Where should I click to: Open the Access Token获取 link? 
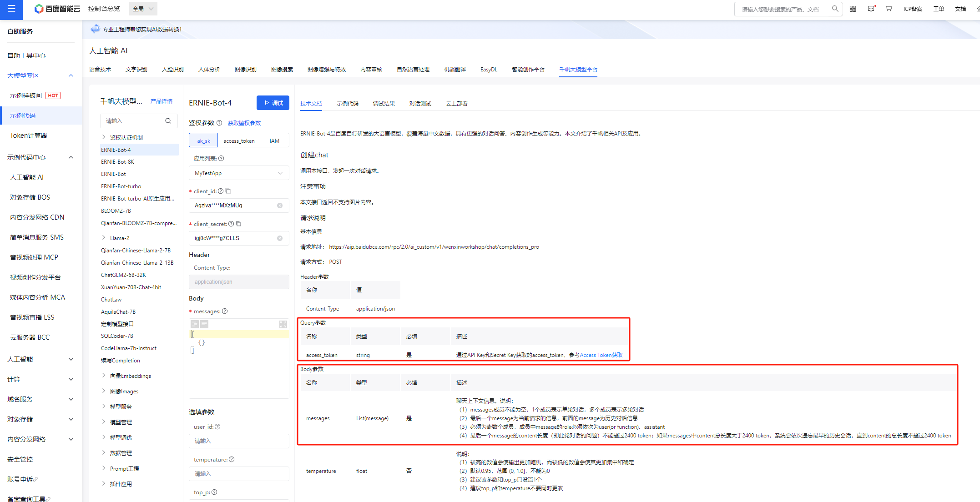pos(601,355)
